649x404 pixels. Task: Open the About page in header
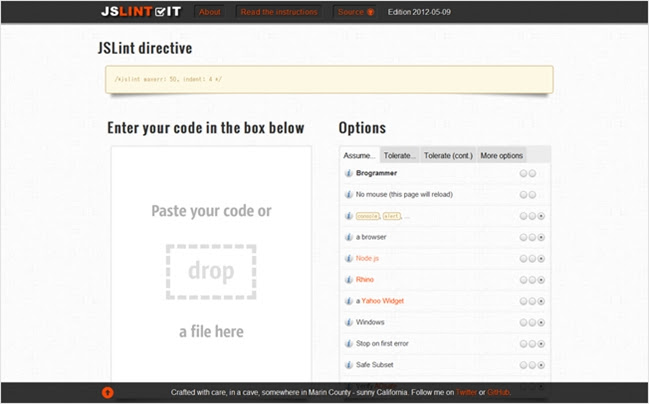pos(209,12)
